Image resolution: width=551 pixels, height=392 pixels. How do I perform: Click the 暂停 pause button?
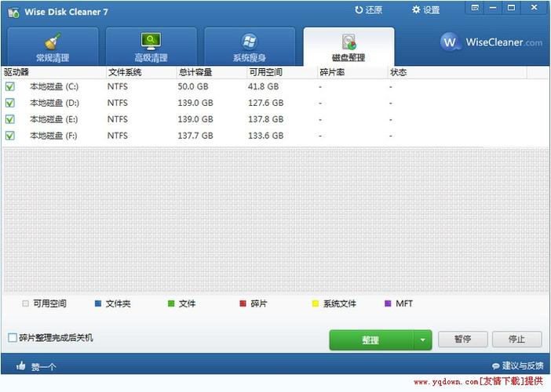coord(463,339)
